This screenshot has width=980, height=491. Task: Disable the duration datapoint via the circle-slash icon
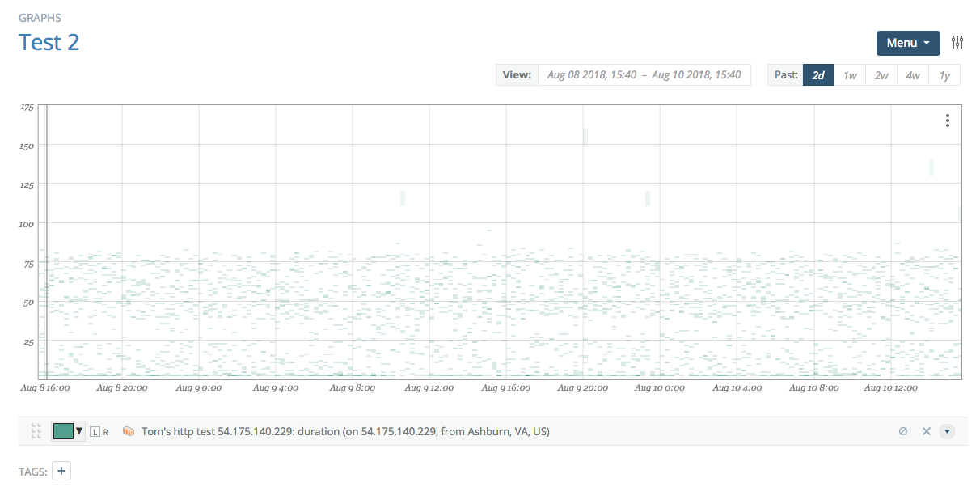(903, 431)
